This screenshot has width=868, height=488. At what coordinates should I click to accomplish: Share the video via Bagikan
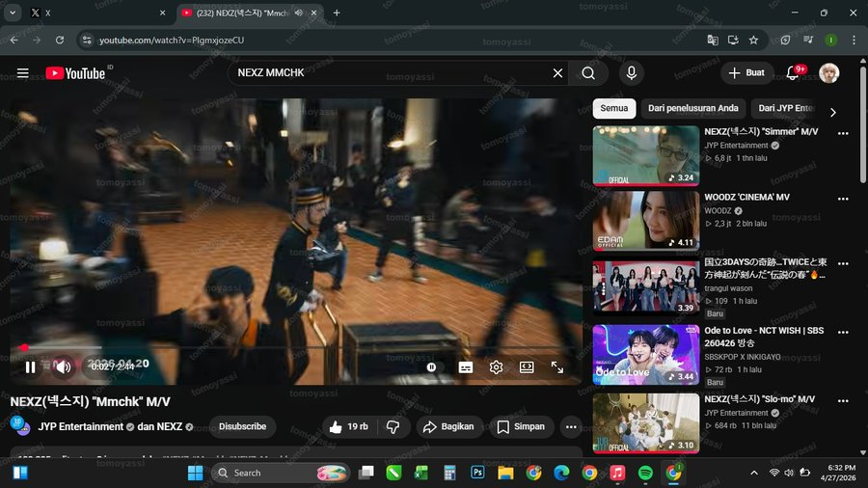pos(448,426)
